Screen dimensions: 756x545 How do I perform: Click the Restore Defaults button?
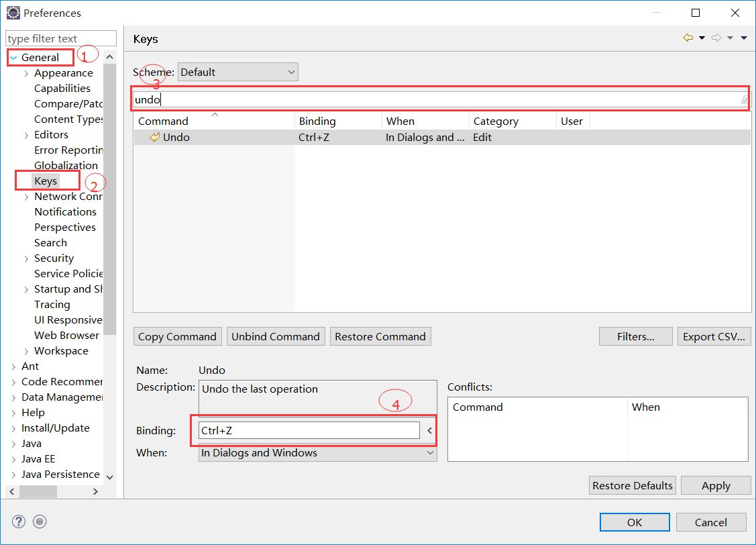click(x=632, y=486)
